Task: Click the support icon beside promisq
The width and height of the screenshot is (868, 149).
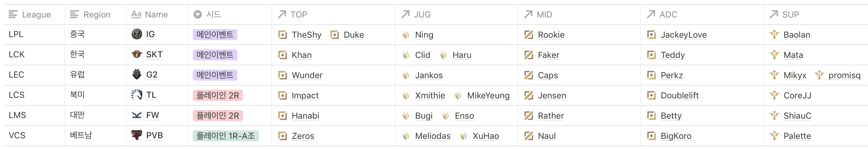Action: point(819,75)
